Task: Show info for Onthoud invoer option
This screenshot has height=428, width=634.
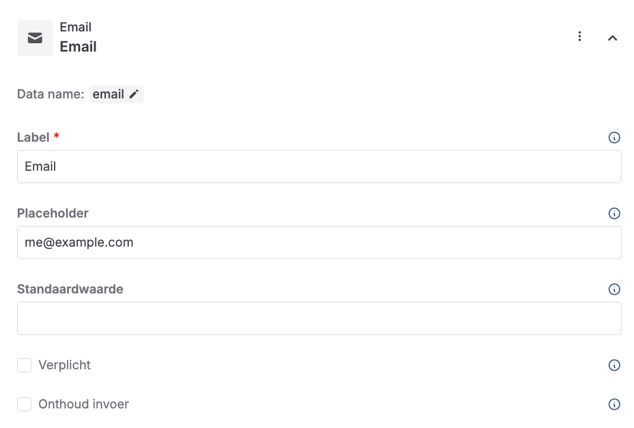Action: pyautogui.click(x=614, y=404)
